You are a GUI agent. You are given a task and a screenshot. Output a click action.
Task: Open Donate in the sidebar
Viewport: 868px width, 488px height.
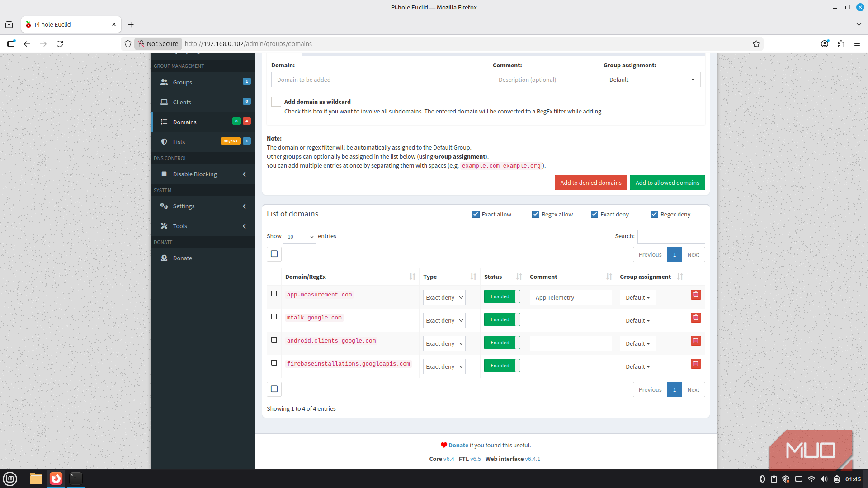203,258
